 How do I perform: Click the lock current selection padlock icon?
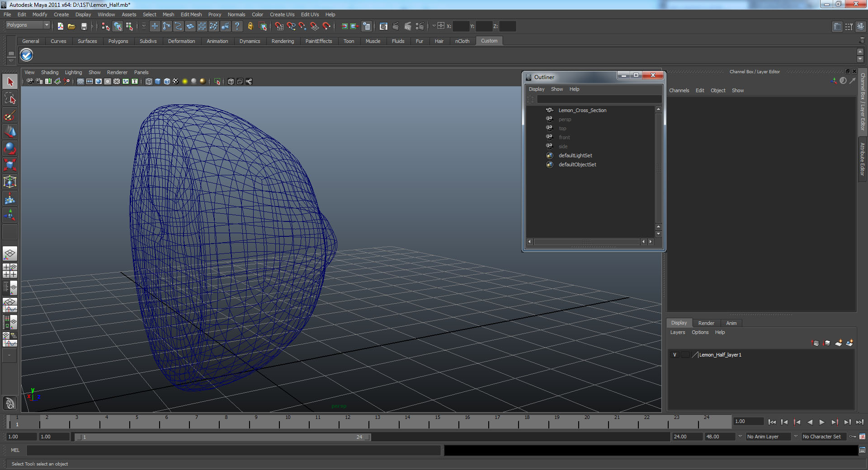point(250,26)
